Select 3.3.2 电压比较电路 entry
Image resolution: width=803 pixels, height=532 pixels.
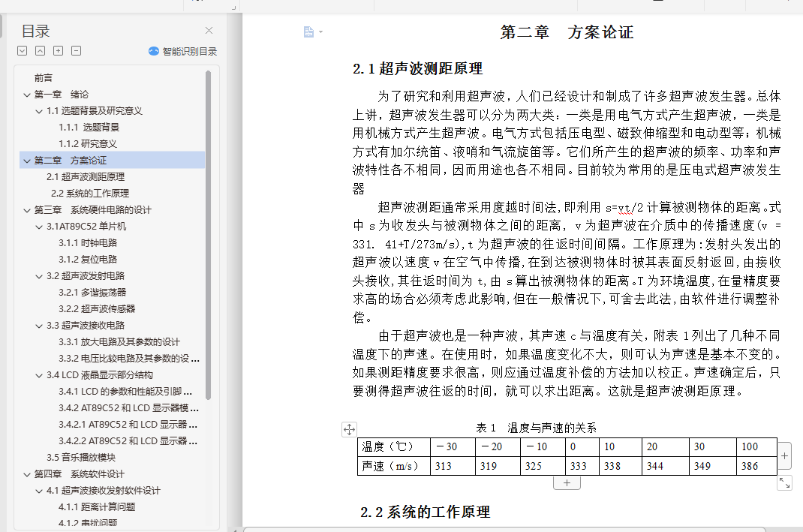128,359
